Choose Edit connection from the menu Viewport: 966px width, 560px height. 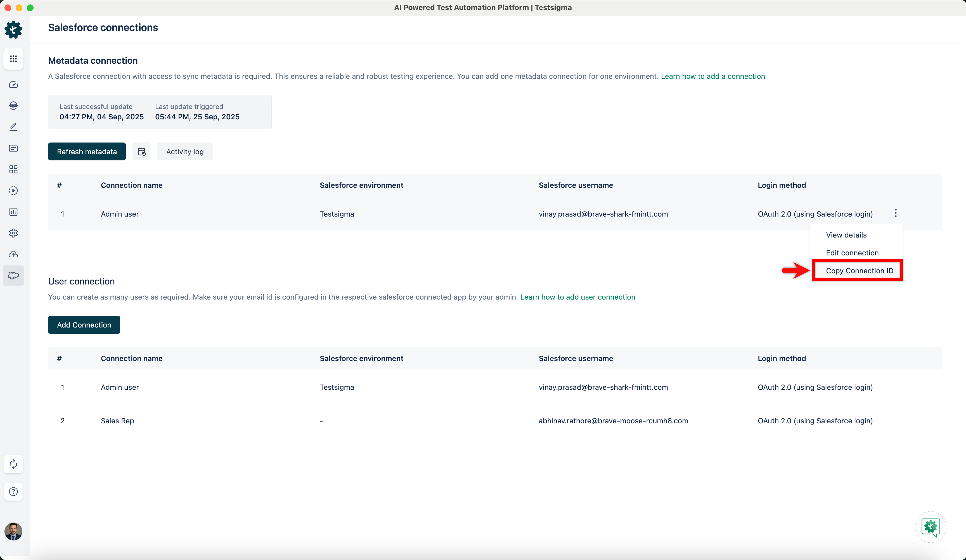click(852, 253)
